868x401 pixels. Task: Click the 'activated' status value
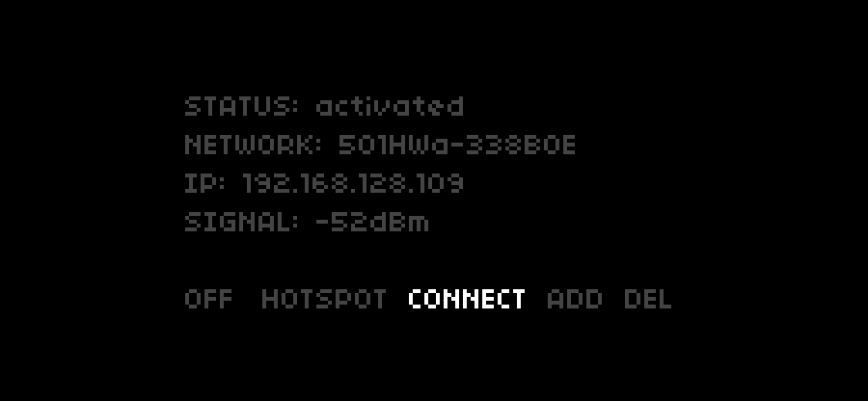click(x=390, y=106)
